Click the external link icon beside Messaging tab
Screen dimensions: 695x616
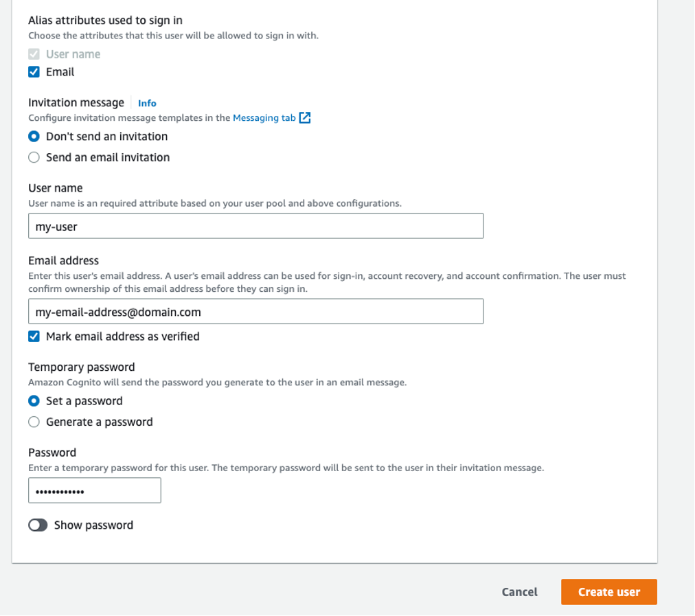click(x=305, y=117)
